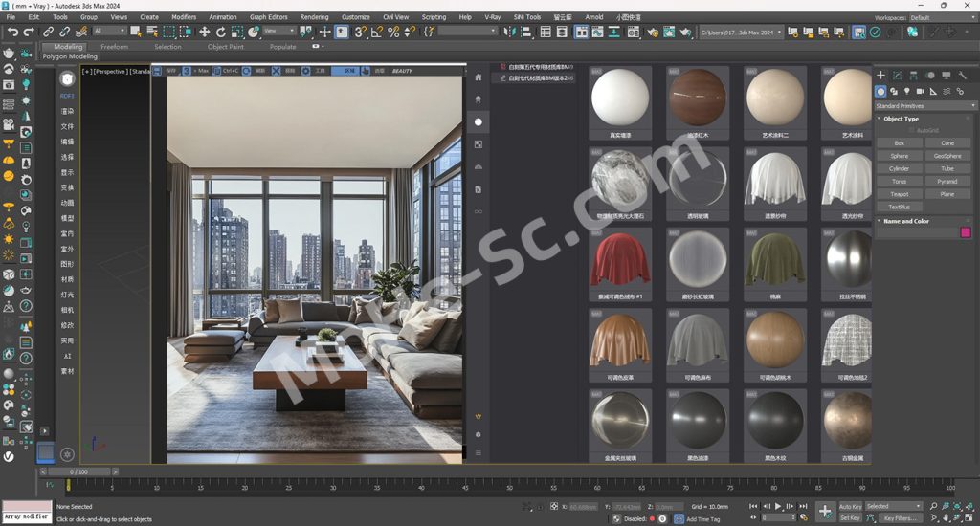The height and width of the screenshot is (526, 980).
Task: Open the Workspaces Default dropdown
Action: coord(943,17)
